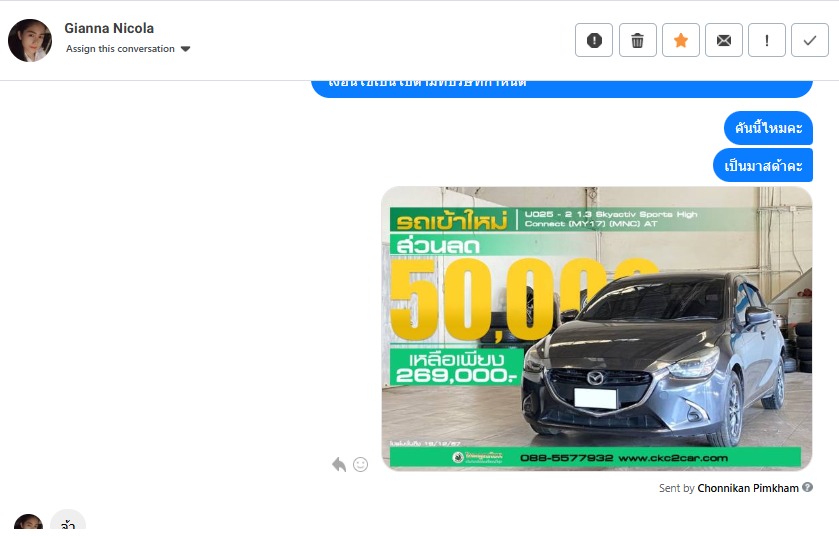Open Gianna Nicola's profile picture
Viewport: 839px width, 536px height.
click(30, 41)
